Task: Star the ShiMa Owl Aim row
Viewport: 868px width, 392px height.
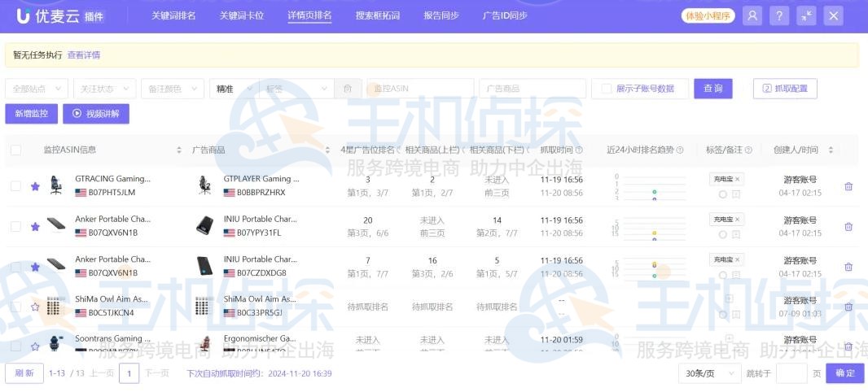Action: [x=36, y=307]
